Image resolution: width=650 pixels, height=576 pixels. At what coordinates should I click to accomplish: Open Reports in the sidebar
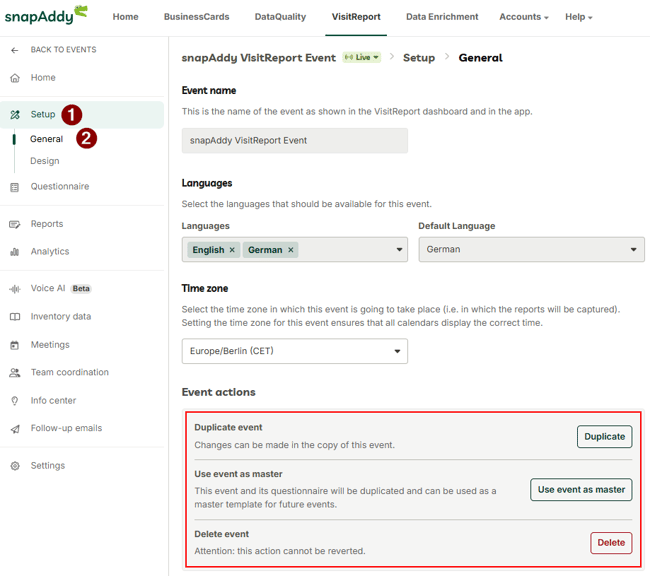[47, 224]
